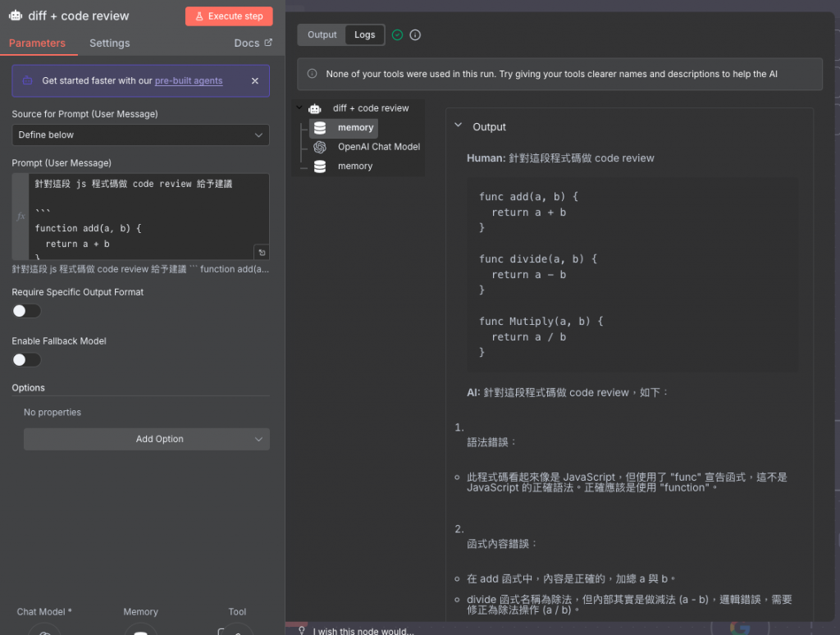Image resolution: width=840 pixels, height=635 pixels.
Task: Click the robot icon in log tree
Action: coord(315,109)
